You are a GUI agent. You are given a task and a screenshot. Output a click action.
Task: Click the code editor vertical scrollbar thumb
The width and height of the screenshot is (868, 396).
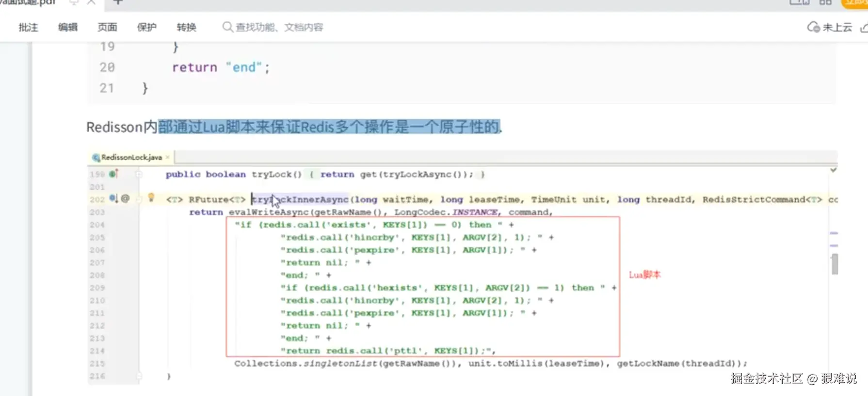[x=835, y=264]
